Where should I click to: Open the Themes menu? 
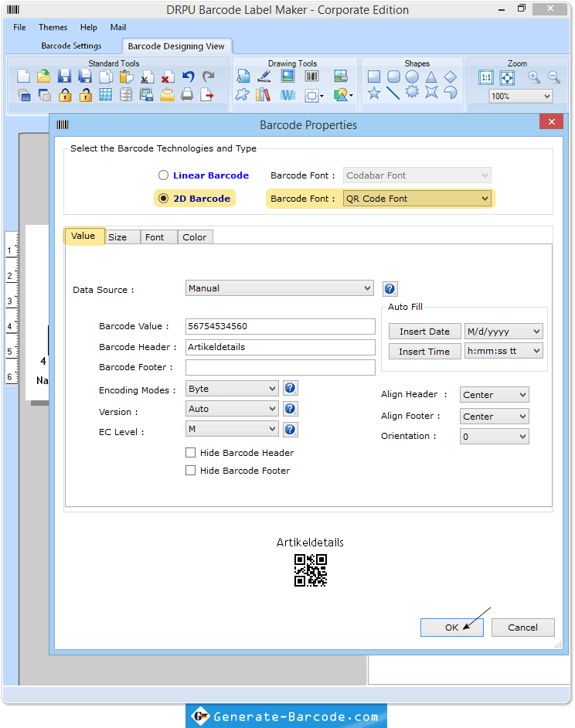(x=53, y=27)
